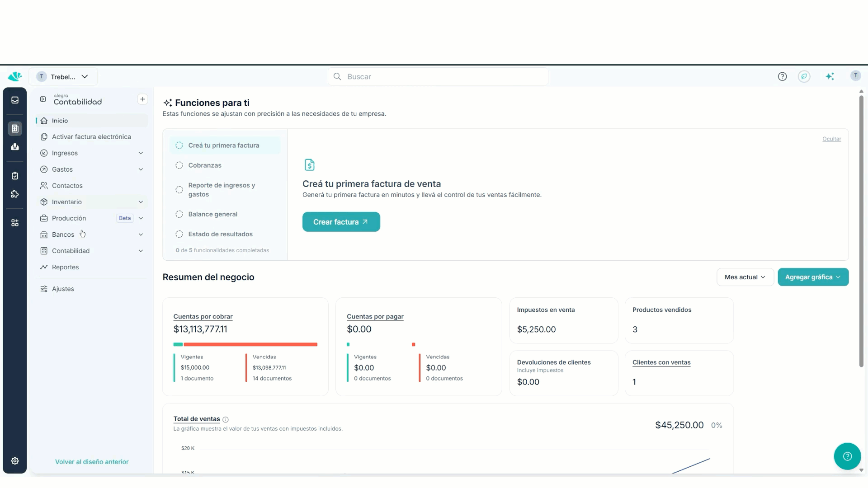868x488 pixels.
Task: Open Reportes in sidebar
Action: [92, 267]
